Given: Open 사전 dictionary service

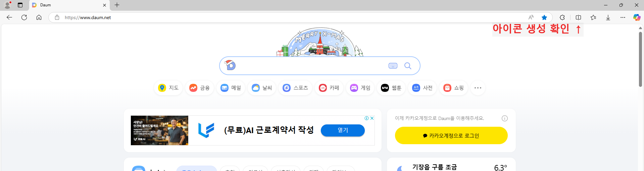Looking at the screenshot, I should click(x=423, y=88).
